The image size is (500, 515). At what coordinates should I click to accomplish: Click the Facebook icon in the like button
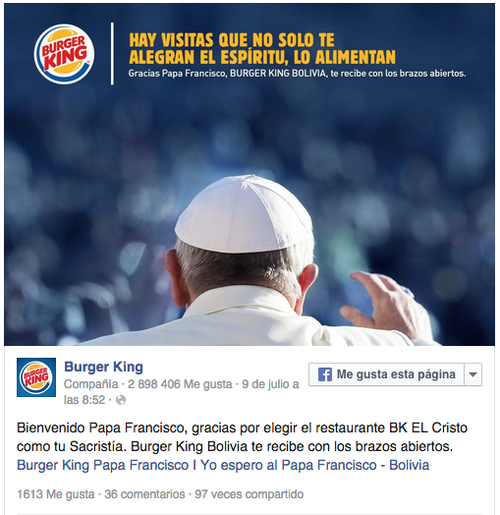point(324,374)
